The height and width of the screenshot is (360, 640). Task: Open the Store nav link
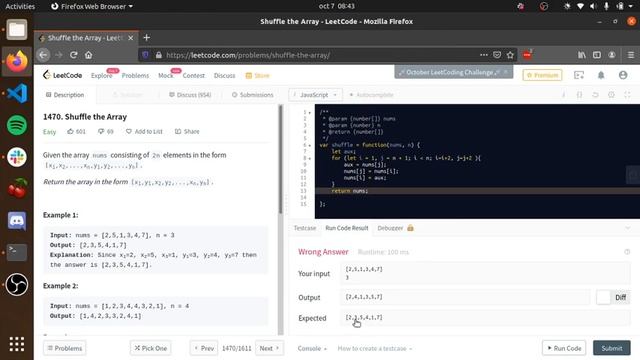tap(258, 76)
